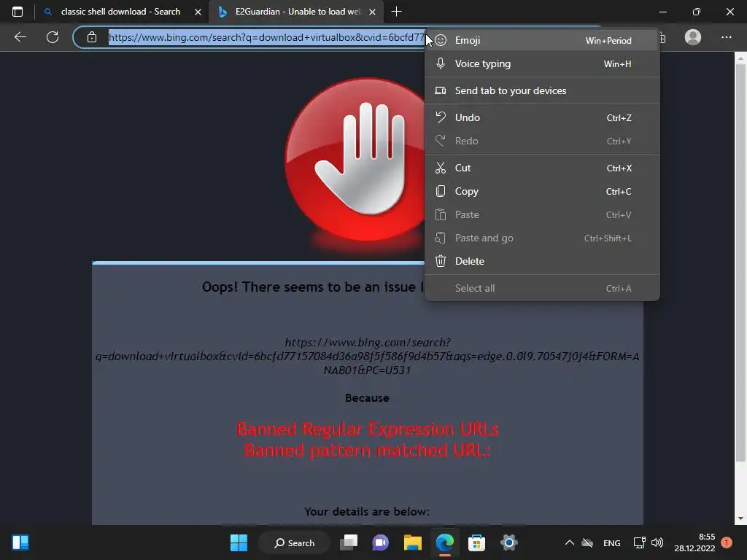This screenshot has height=560, width=747.
Task: Show hidden tray icons chevron
Action: click(x=569, y=542)
